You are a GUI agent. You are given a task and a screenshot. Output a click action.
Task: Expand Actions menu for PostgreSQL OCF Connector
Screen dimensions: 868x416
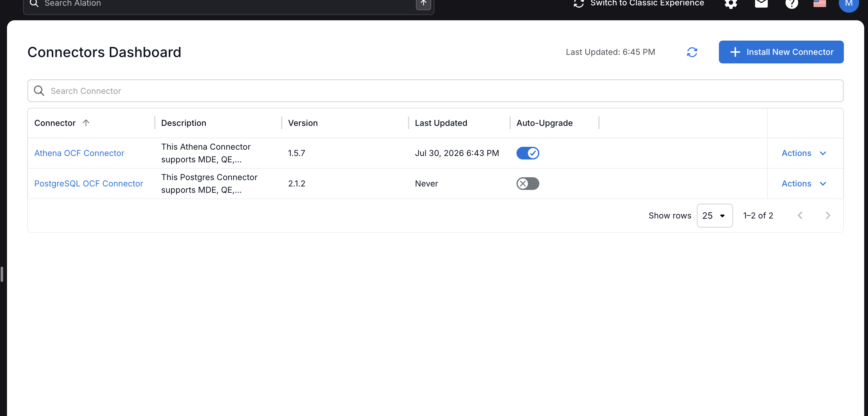pos(804,184)
